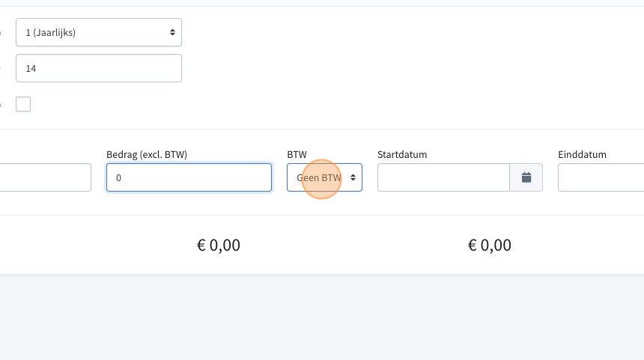
Task: Click the field containing 14
Action: [x=99, y=68]
